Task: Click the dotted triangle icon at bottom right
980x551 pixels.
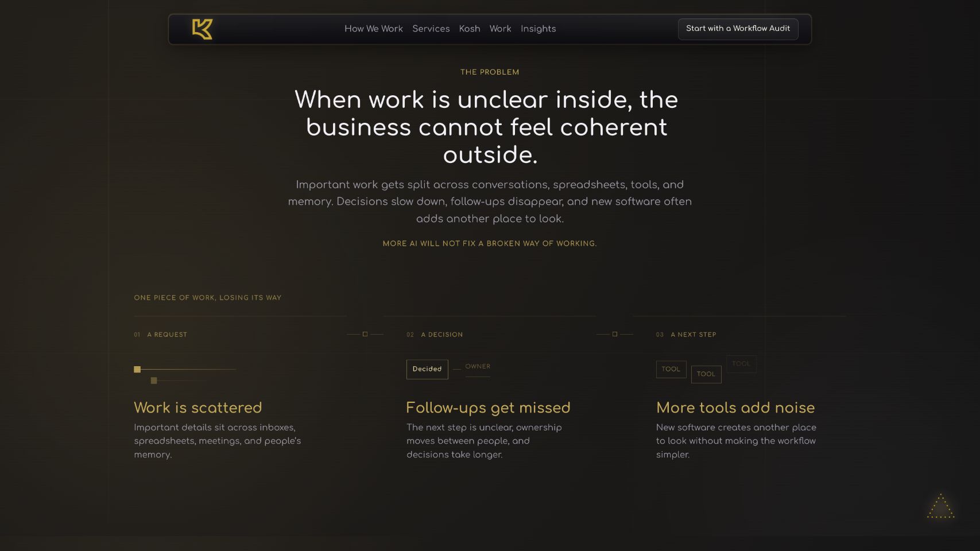Action: pos(940,506)
